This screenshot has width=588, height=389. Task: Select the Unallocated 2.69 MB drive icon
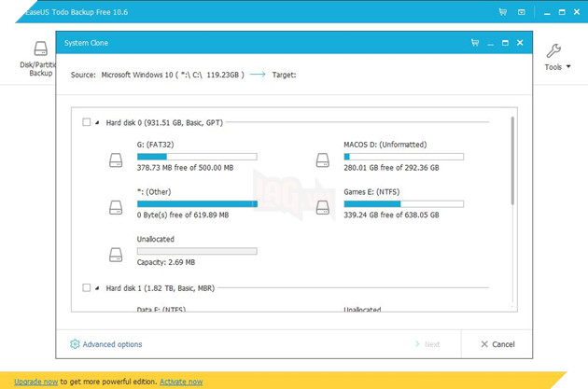pyautogui.click(x=116, y=255)
